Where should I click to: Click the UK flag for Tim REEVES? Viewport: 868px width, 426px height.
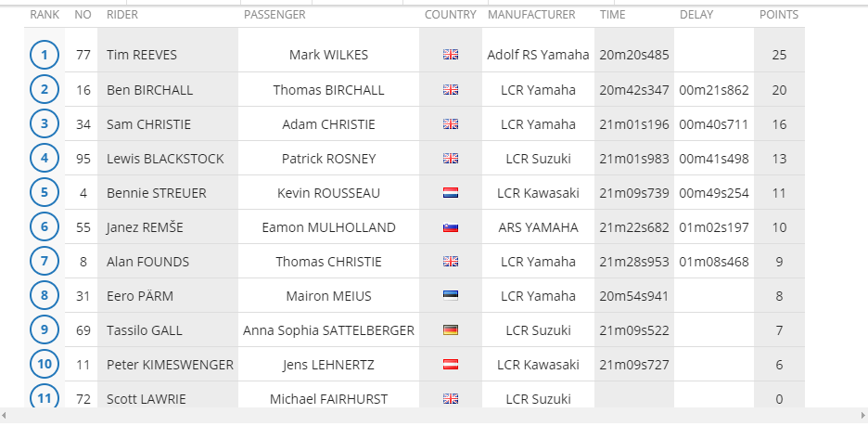[x=451, y=54]
